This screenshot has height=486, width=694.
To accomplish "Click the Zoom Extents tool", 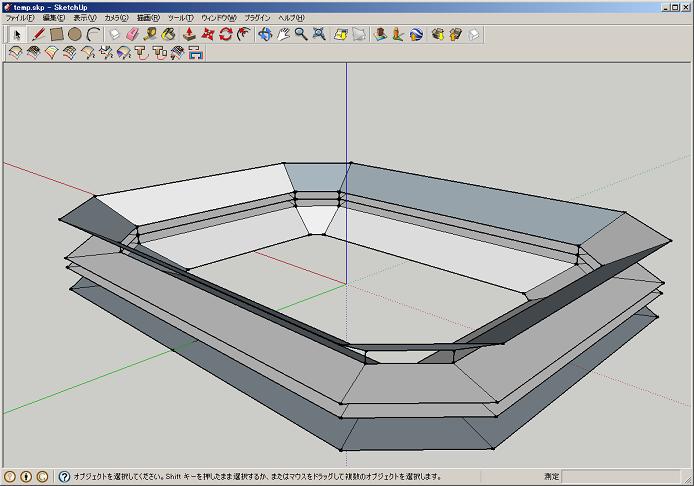I will pyautogui.click(x=318, y=34).
